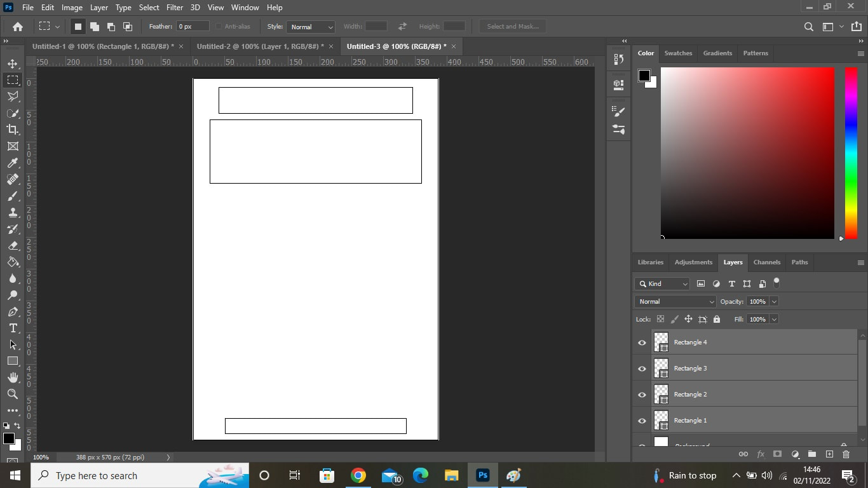The width and height of the screenshot is (868, 488).
Task: Open the Style dropdown set to Normal
Action: tap(311, 27)
